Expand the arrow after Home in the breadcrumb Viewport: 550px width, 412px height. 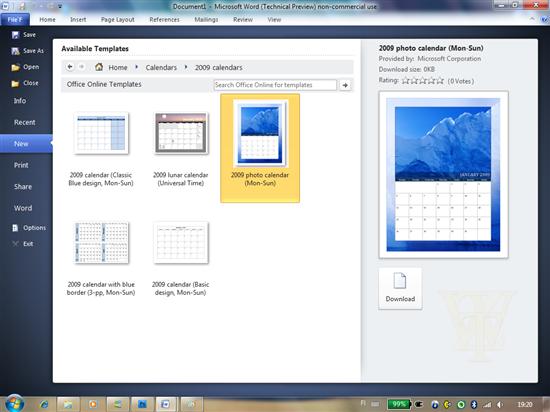[136, 67]
